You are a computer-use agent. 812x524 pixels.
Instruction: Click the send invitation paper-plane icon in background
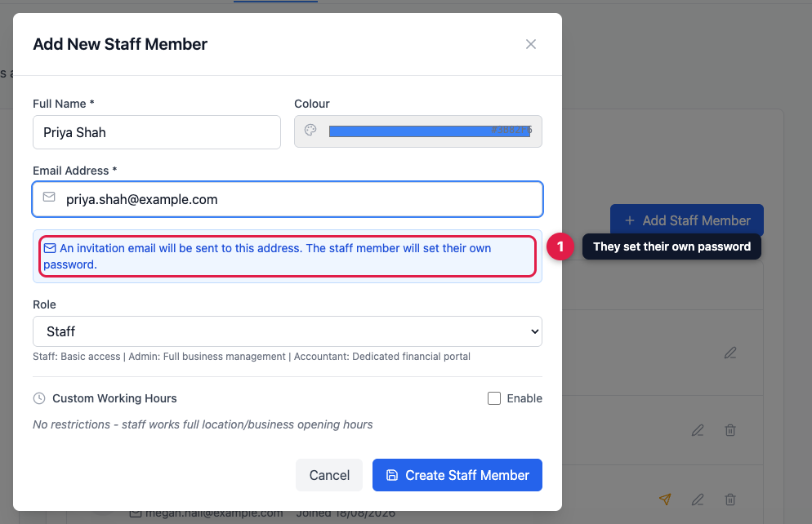(665, 500)
